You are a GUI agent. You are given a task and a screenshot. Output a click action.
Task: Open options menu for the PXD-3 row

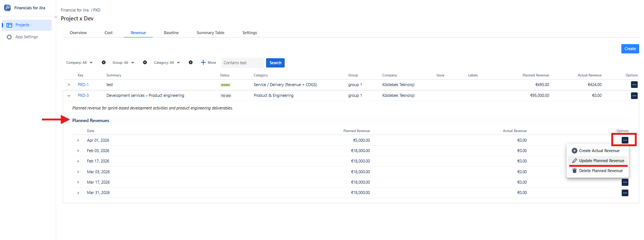click(634, 96)
